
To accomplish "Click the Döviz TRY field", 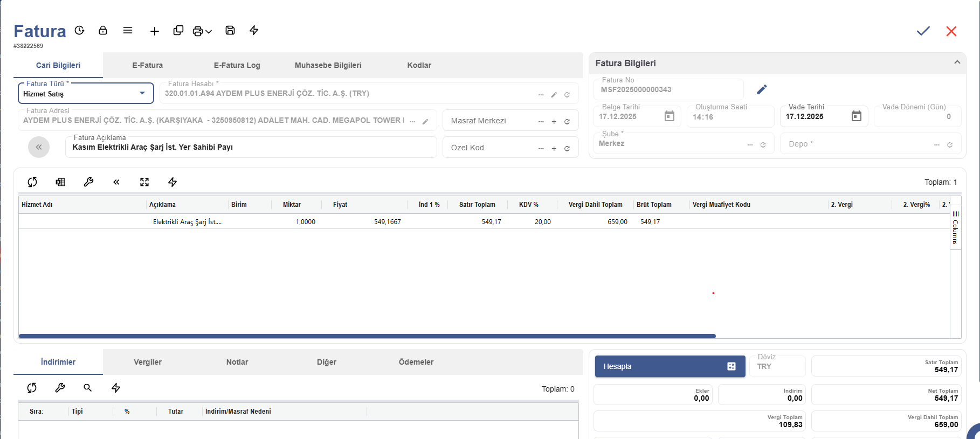I will [777, 366].
